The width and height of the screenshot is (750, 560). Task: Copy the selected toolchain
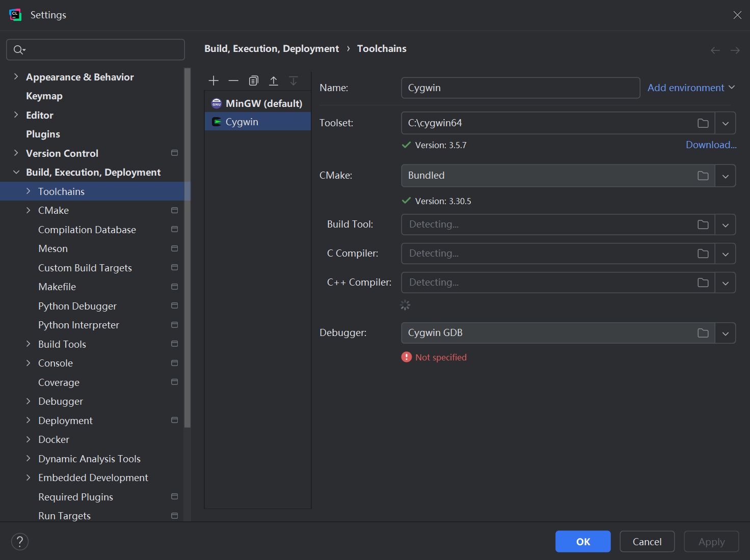253,80
